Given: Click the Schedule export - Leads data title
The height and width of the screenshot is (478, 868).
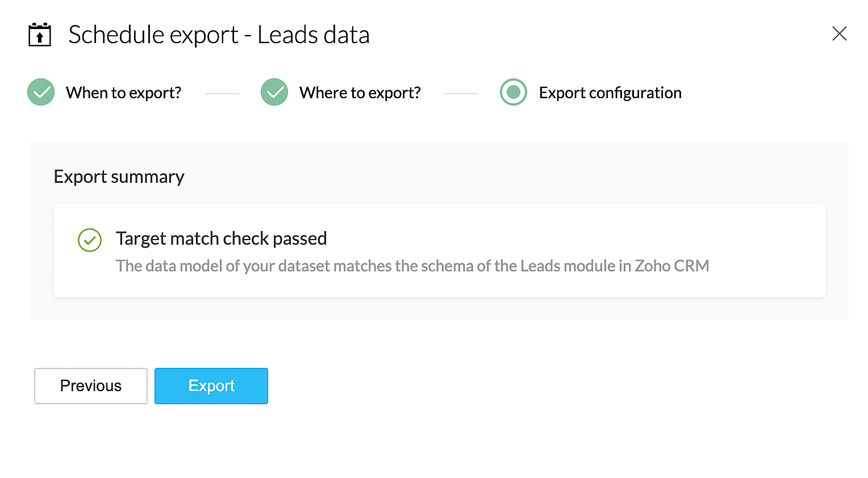Looking at the screenshot, I should (x=219, y=35).
